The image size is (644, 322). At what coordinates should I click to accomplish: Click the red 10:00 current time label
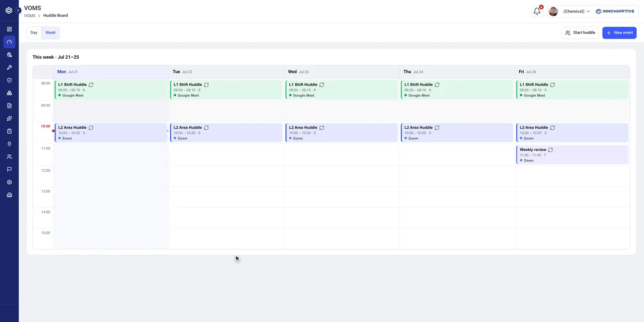46,126
